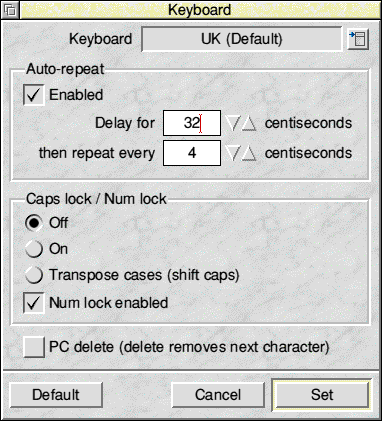Click the then repeat every input field

(x=192, y=153)
